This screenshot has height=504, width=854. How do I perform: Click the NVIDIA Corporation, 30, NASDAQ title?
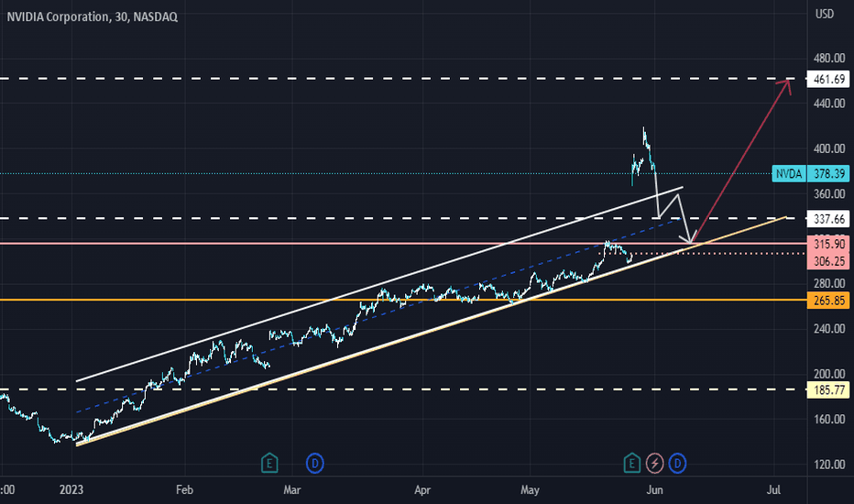(x=92, y=16)
